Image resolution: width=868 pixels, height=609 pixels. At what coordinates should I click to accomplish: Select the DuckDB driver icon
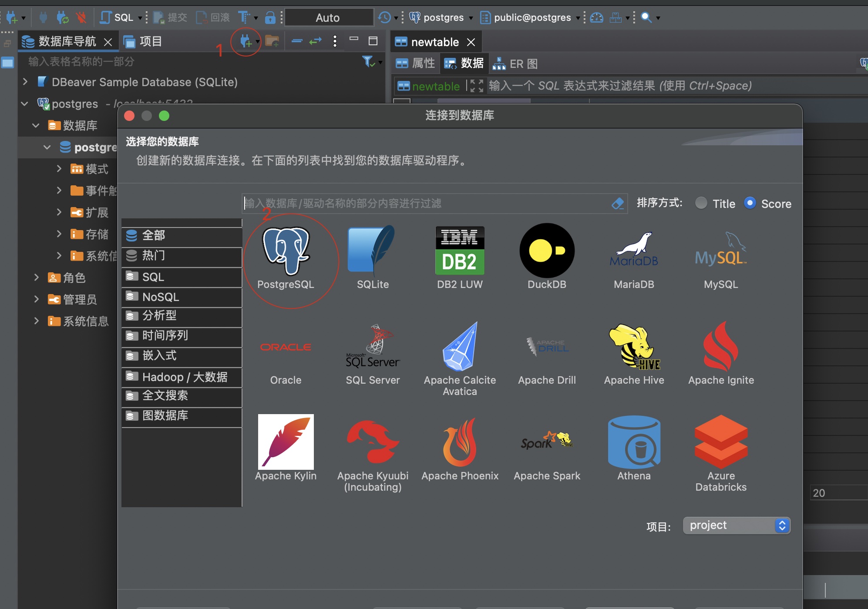[x=547, y=258]
